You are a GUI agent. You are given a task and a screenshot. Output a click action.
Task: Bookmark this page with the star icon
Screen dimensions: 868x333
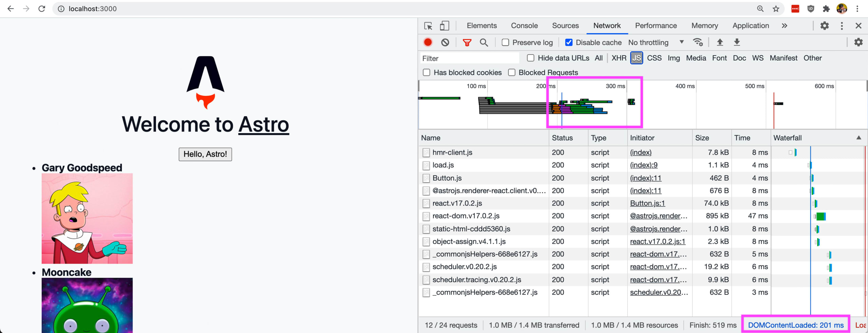(x=776, y=9)
